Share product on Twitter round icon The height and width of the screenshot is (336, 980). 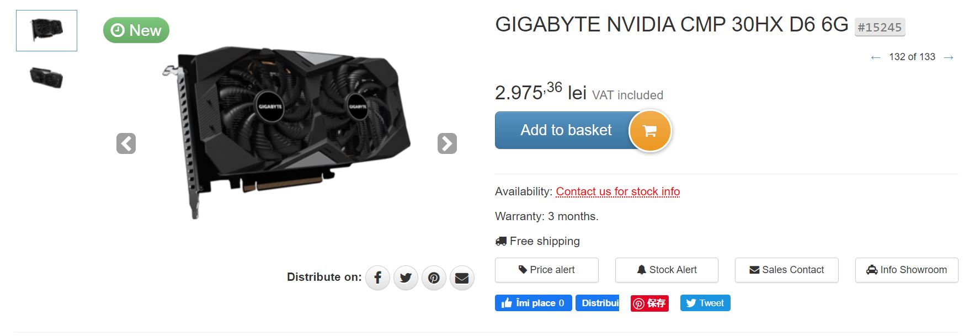pyautogui.click(x=406, y=278)
